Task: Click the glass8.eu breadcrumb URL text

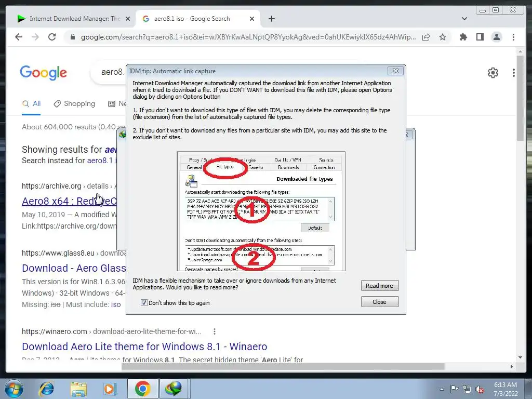Action: click(74, 253)
